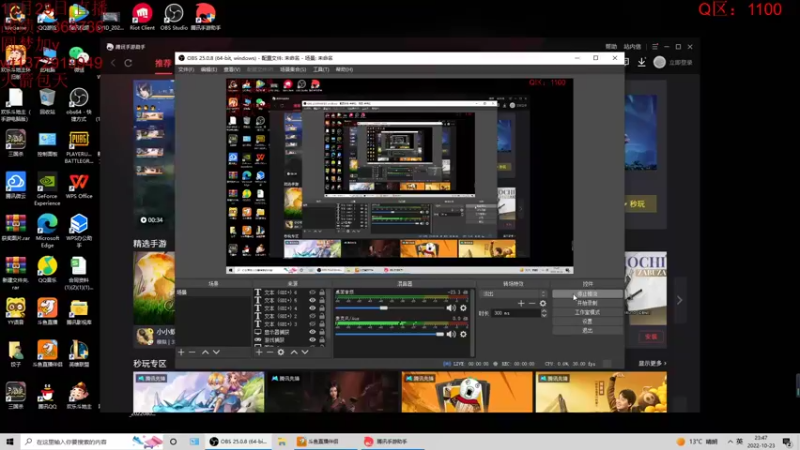Increase transition duration with stepper arrow
Screen dimensions: 800x450
pos(544,311)
